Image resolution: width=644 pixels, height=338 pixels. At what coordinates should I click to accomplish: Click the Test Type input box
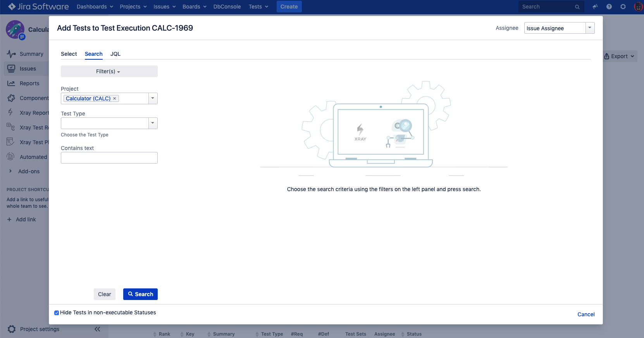pyautogui.click(x=105, y=123)
